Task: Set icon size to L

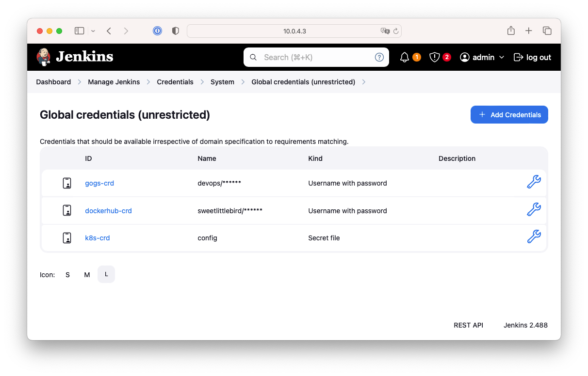Action: tap(106, 274)
